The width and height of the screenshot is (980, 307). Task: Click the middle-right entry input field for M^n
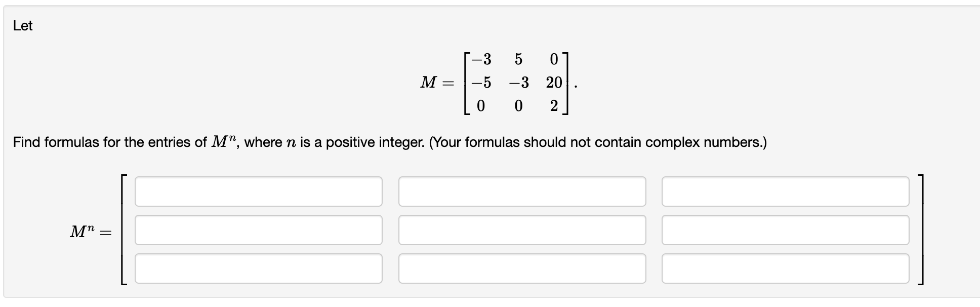click(786, 231)
